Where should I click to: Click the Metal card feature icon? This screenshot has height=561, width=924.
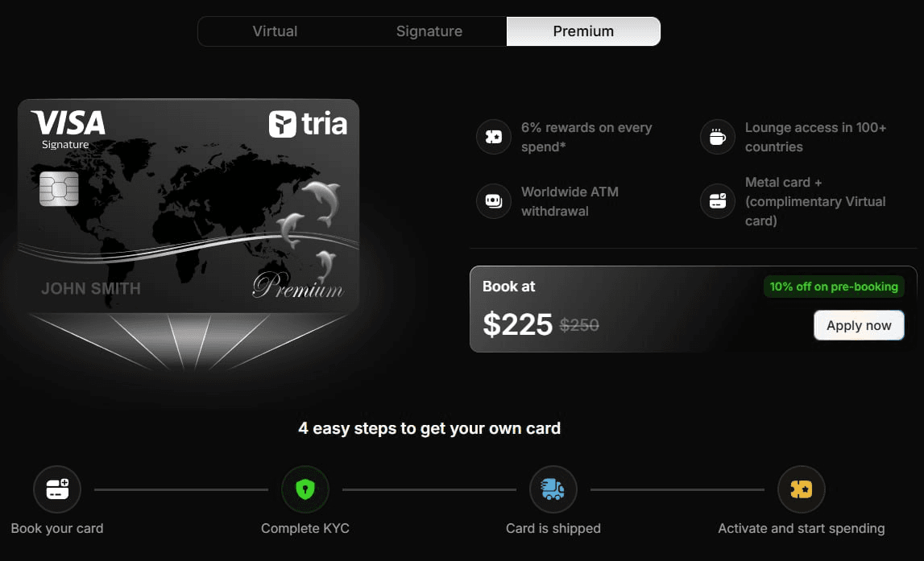pos(717,201)
